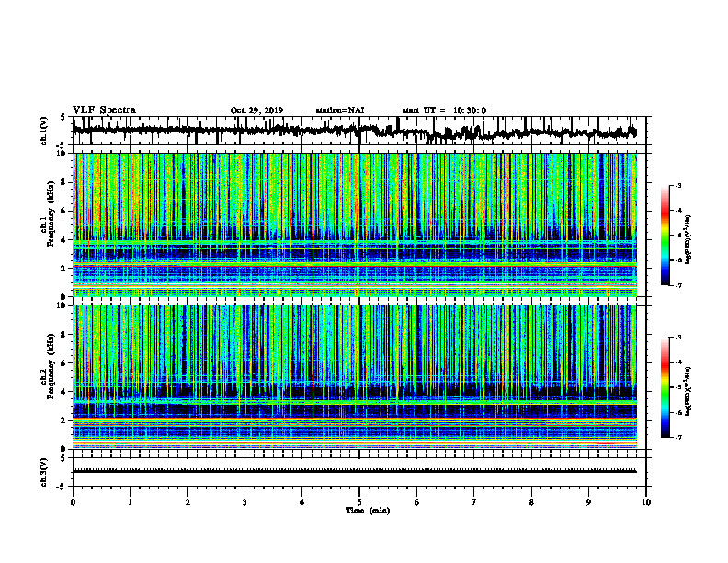The image size is (728, 563).
Task: Click the "Time (min)" axis label
Action: pyautogui.click(x=368, y=511)
